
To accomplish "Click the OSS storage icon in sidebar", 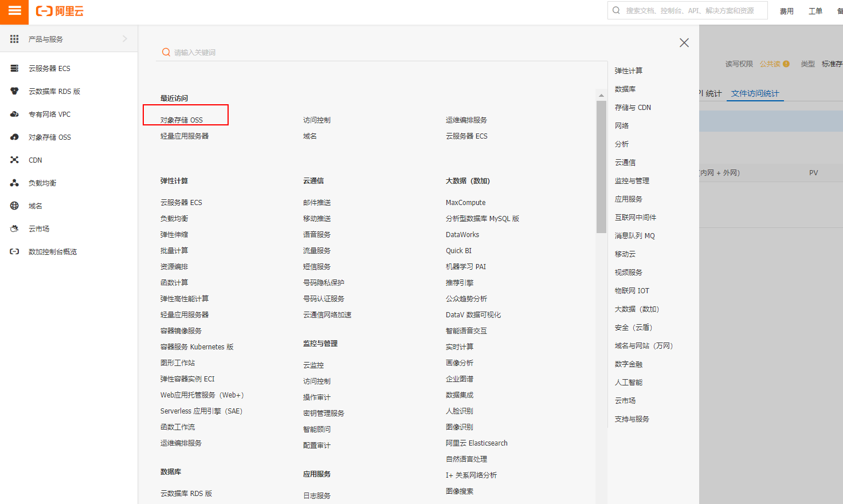I will (x=14, y=137).
